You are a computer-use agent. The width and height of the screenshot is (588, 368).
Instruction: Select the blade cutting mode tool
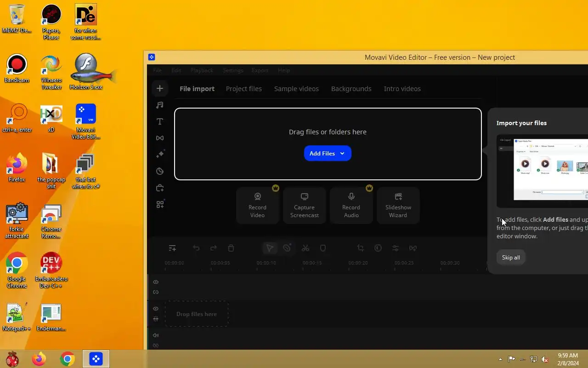pyautogui.click(x=287, y=248)
